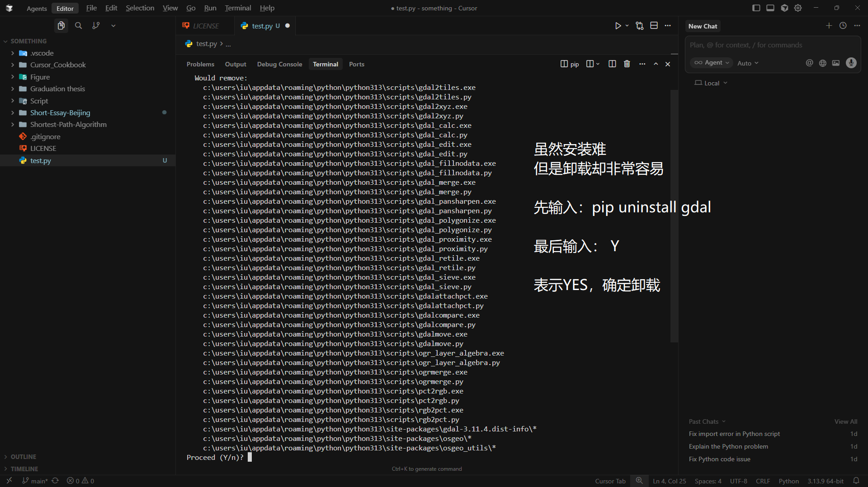Switch to the Debug Console tab
This screenshot has height=487, width=868.
279,64
